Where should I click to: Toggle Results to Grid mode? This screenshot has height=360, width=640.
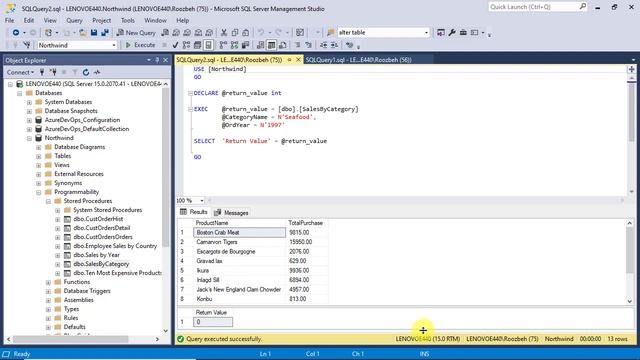(271, 45)
